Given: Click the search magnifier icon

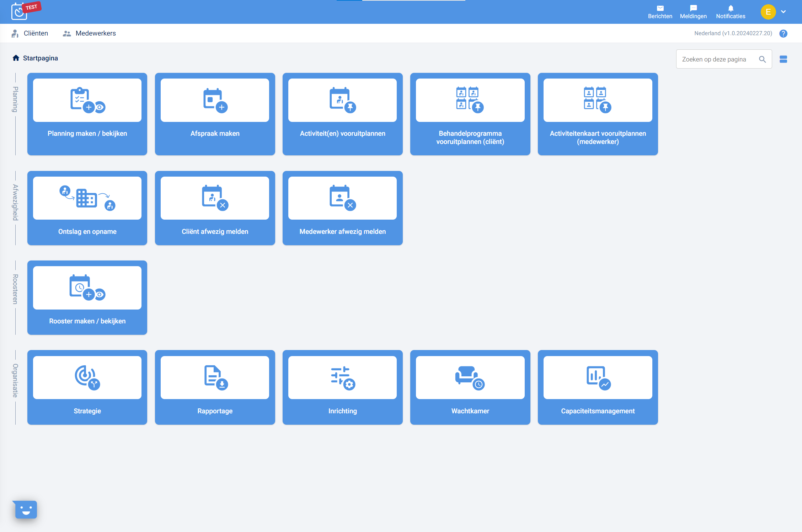Looking at the screenshot, I should pos(763,59).
